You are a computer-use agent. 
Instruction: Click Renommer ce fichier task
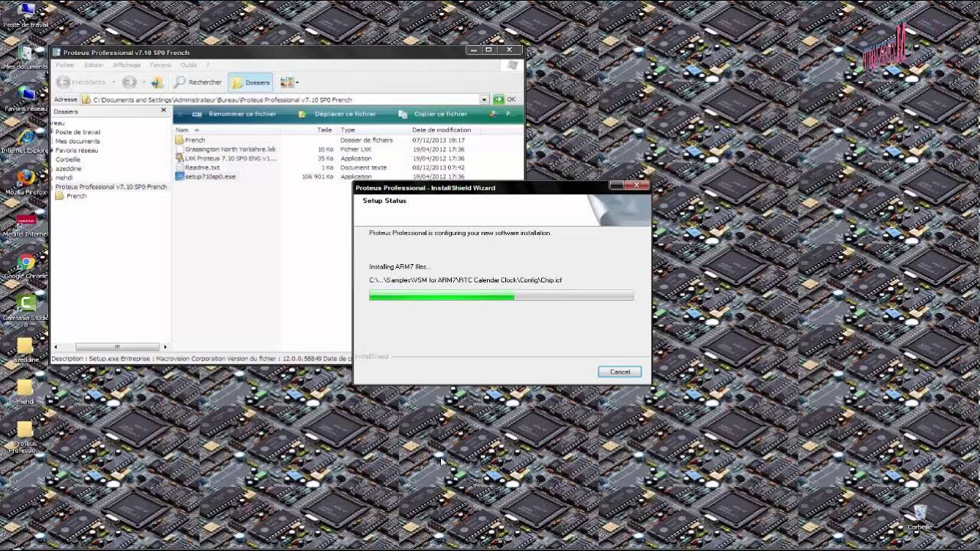tap(234, 114)
